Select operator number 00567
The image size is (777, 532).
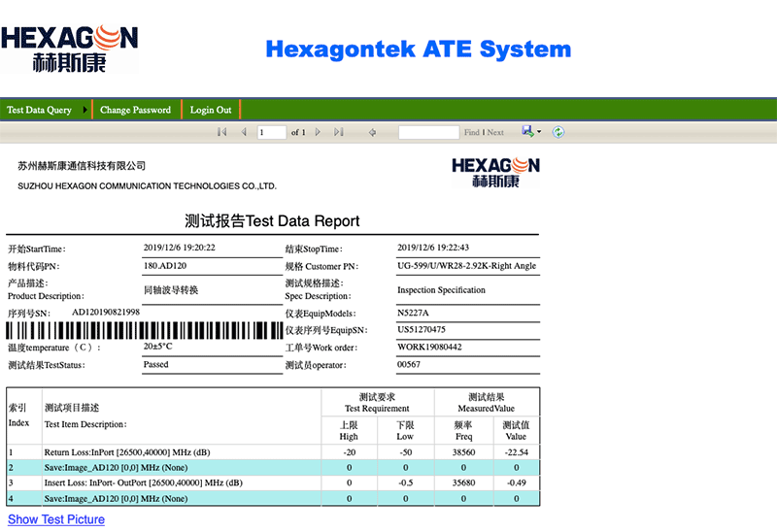pyautogui.click(x=408, y=365)
